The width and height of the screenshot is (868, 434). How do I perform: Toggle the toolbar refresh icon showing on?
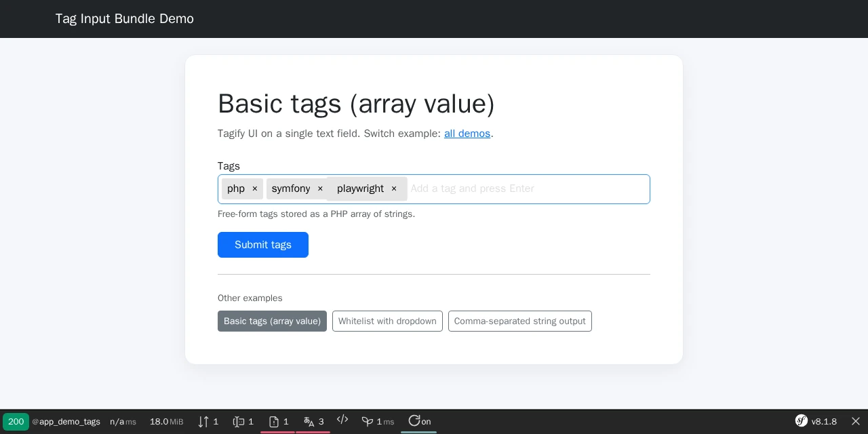point(419,422)
